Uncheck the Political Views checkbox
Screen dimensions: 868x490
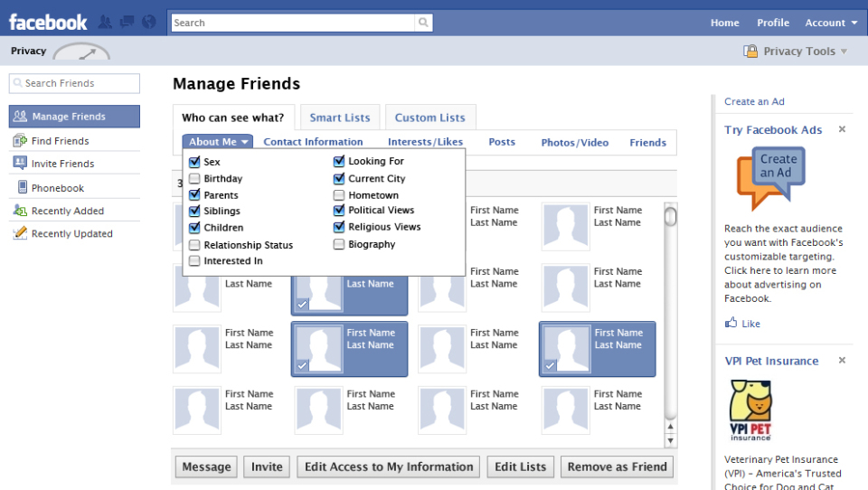pos(339,211)
